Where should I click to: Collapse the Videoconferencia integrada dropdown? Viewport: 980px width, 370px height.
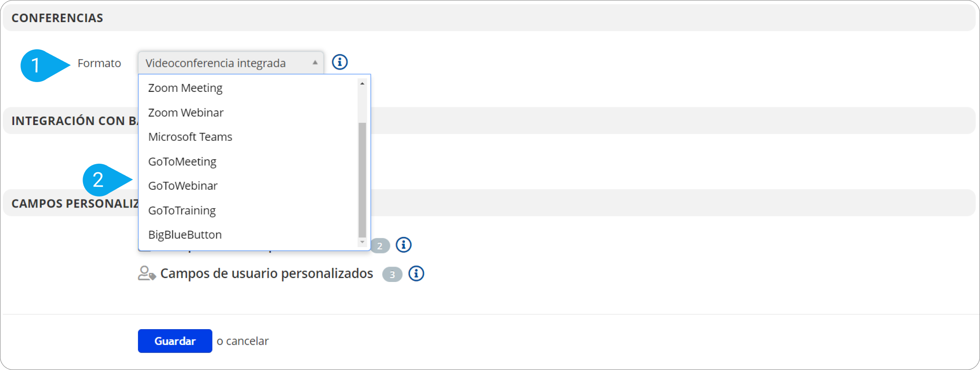coord(231,63)
